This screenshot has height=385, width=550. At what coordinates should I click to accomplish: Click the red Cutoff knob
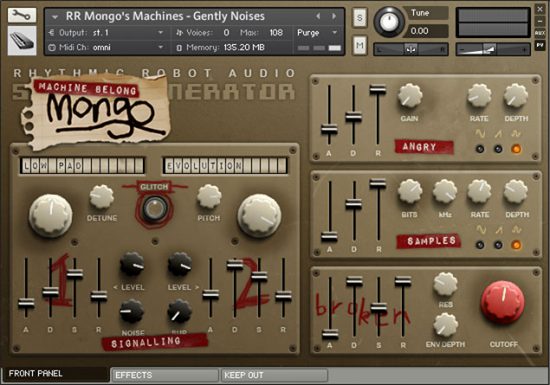503,302
